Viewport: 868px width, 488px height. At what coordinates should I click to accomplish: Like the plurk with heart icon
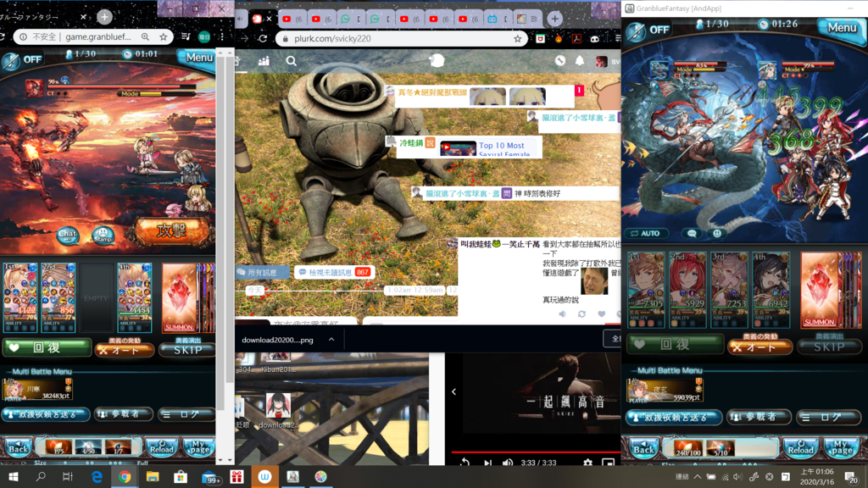point(601,313)
